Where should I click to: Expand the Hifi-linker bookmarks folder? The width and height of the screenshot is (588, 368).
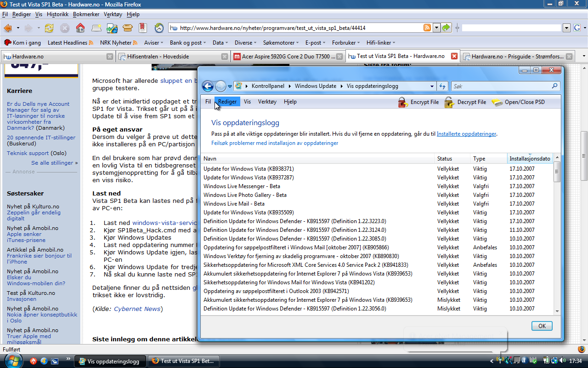click(x=381, y=43)
